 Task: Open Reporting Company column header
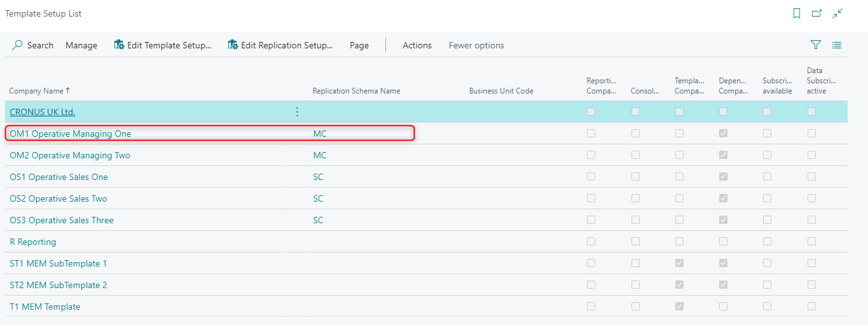point(602,86)
